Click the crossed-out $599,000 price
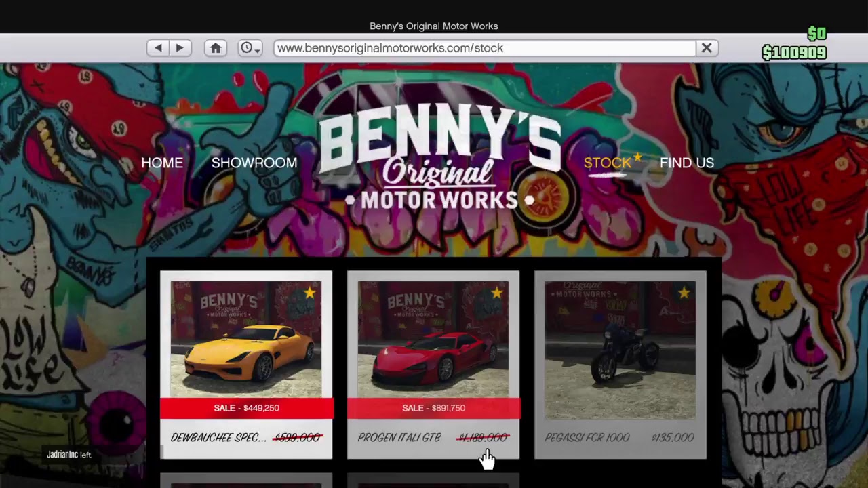Screen dimensions: 868x488 pyautogui.click(x=298, y=438)
